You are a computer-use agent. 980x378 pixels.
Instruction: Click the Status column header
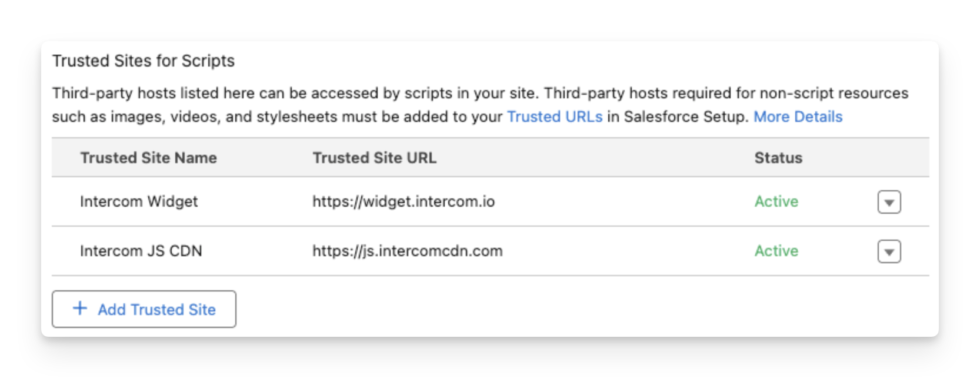(778, 158)
